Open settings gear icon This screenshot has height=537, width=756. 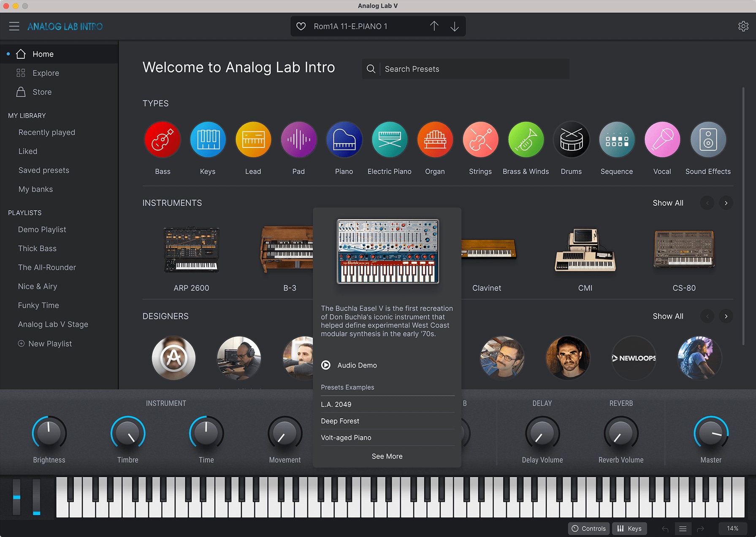pyautogui.click(x=743, y=26)
